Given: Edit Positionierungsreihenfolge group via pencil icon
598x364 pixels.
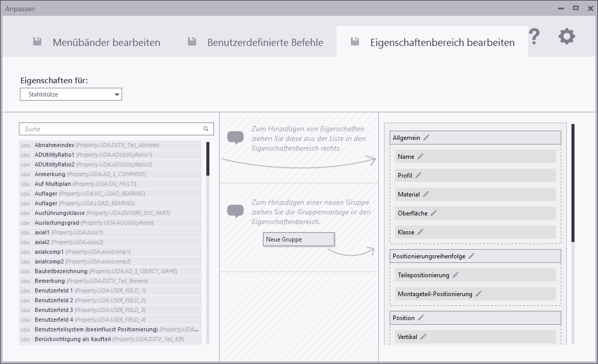Looking at the screenshot, I should tap(471, 256).
